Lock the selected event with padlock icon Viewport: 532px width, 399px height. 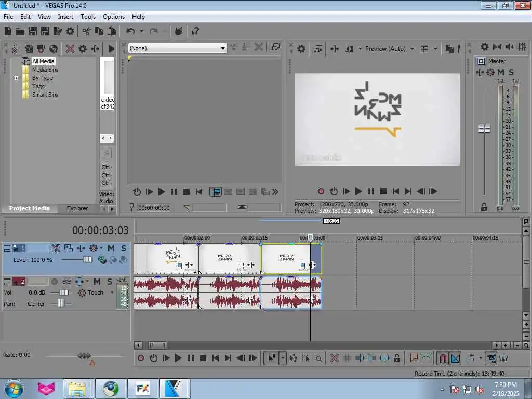tap(396, 358)
